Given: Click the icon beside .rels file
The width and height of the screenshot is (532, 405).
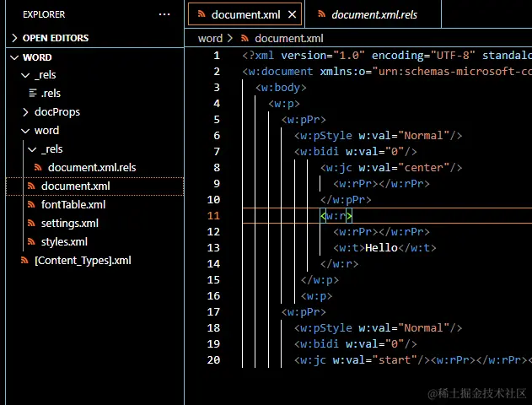Looking at the screenshot, I should [x=33, y=94].
